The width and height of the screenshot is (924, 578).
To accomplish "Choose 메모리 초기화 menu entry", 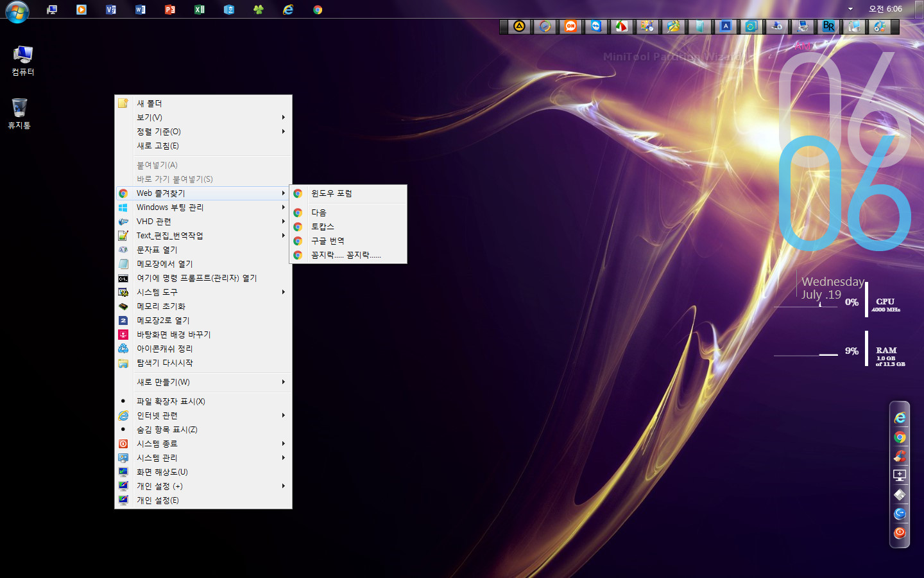I will [203, 306].
